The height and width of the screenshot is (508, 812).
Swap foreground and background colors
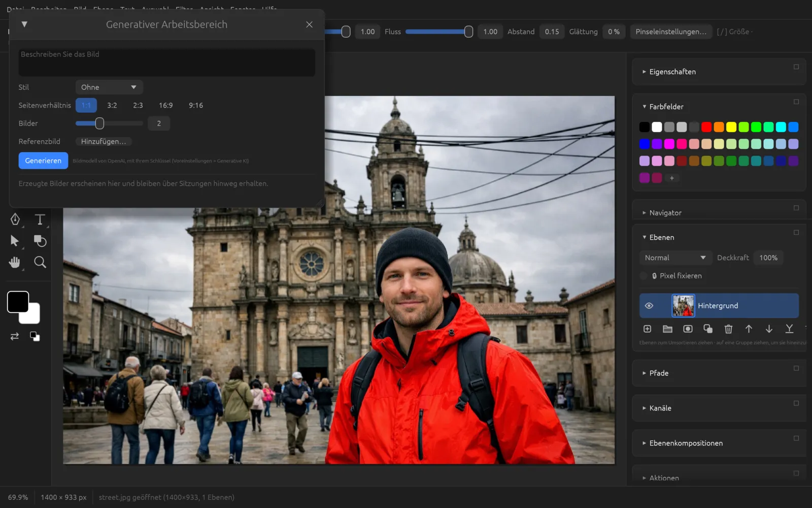pyautogui.click(x=15, y=336)
